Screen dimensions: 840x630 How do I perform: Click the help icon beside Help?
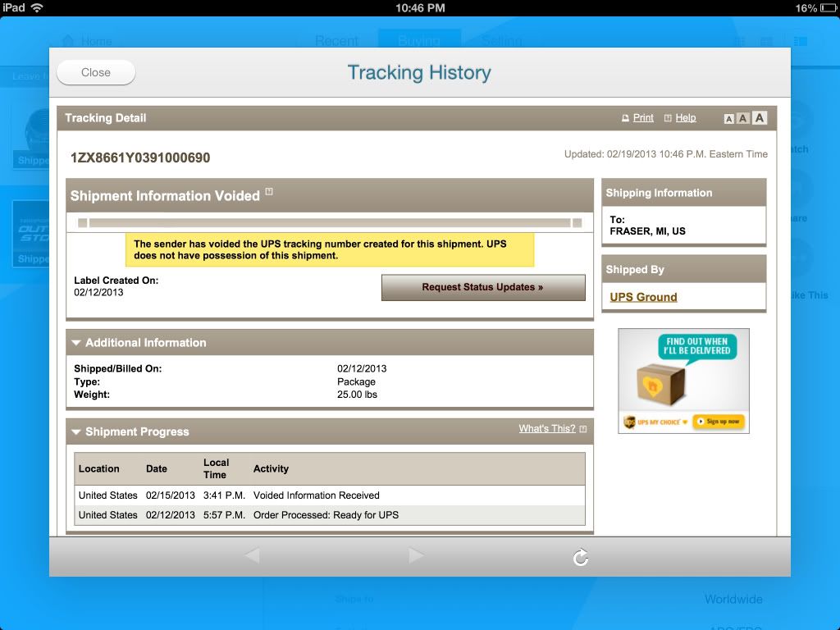coord(668,118)
